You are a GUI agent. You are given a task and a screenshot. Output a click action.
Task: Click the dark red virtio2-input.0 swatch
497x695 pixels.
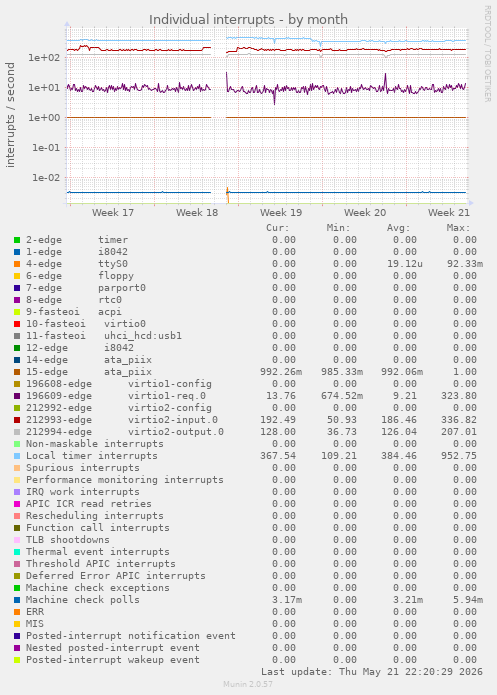(17, 420)
